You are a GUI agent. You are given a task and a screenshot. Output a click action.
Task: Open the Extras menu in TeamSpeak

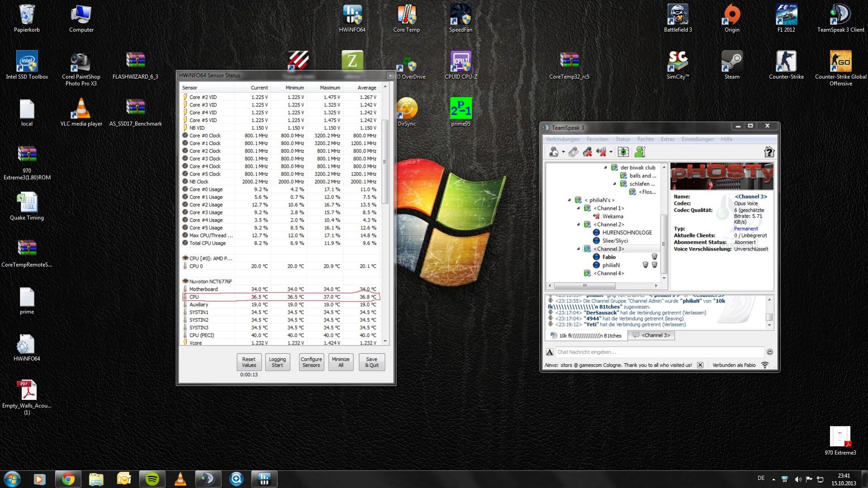[x=667, y=139]
